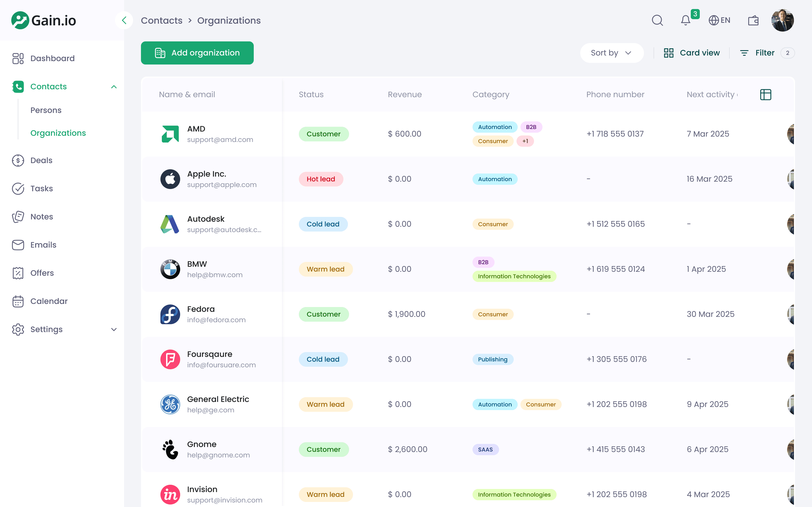This screenshot has height=507, width=812.
Task: Go to Calendar in sidebar
Action: pyautogui.click(x=49, y=301)
